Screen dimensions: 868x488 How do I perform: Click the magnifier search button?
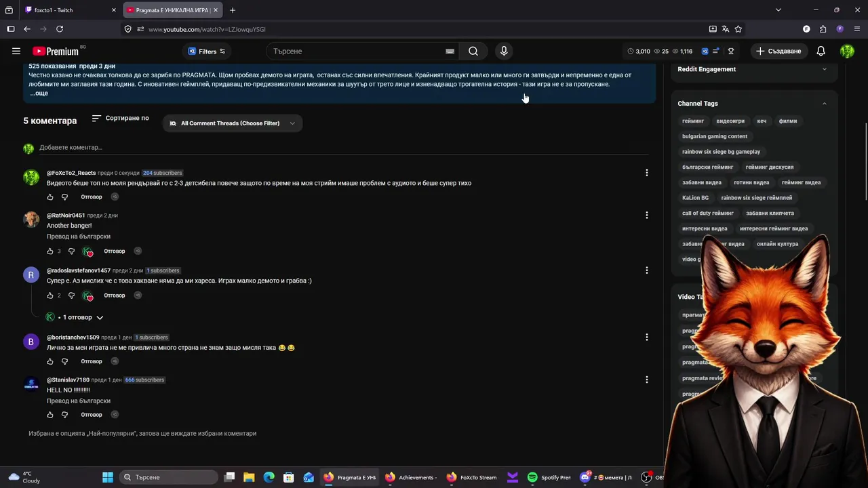473,51
